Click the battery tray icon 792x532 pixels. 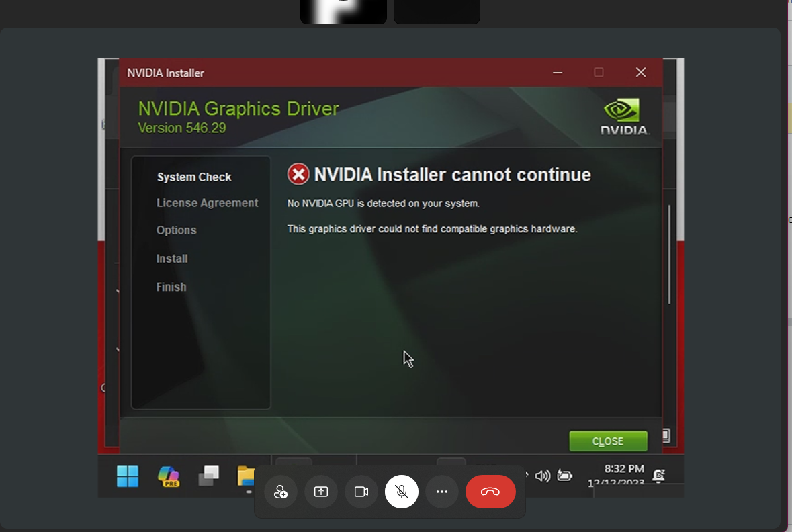click(565, 476)
